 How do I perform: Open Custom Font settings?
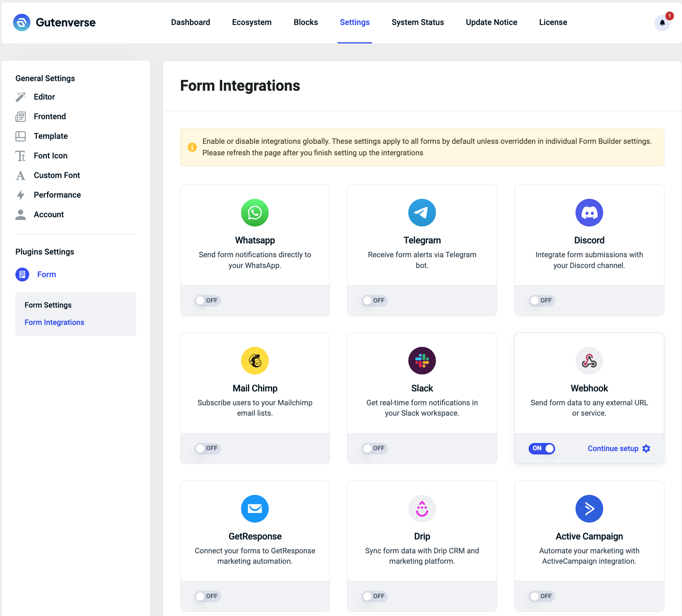coord(57,175)
